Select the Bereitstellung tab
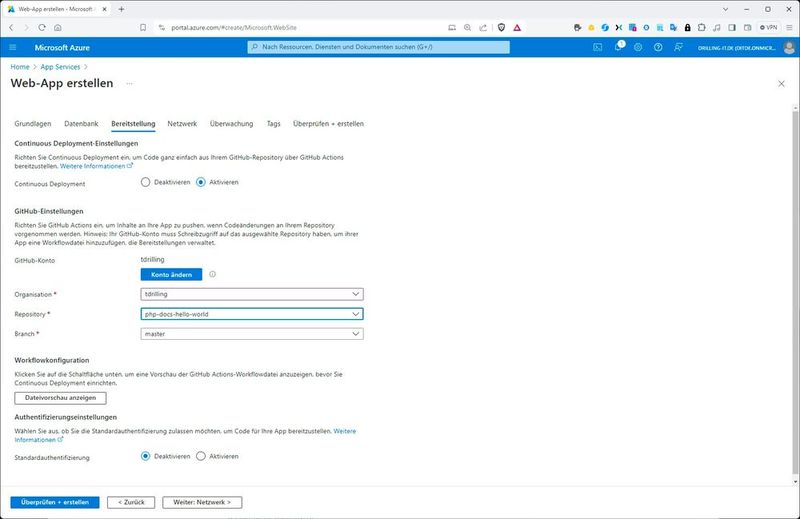The height and width of the screenshot is (519, 800). pyautogui.click(x=133, y=123)
